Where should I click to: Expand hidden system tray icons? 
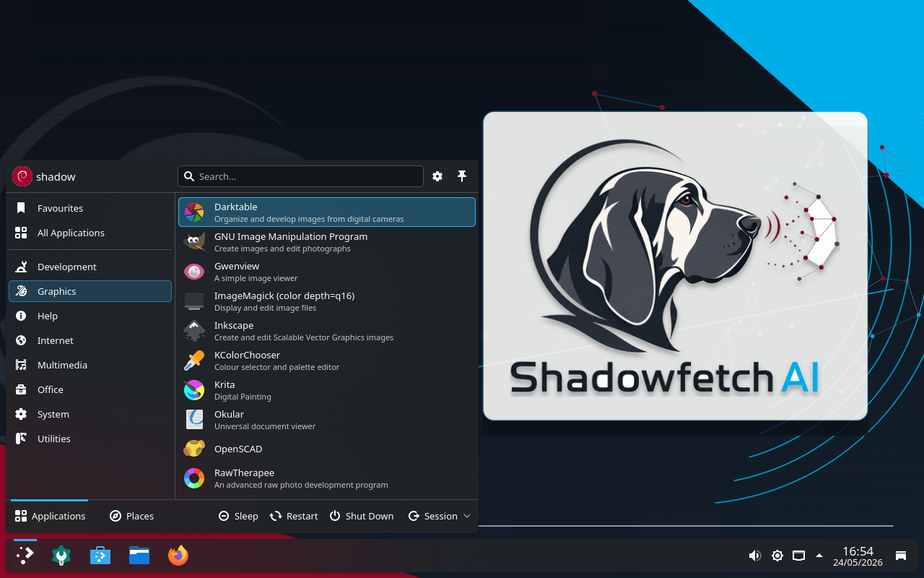point(819,556)
